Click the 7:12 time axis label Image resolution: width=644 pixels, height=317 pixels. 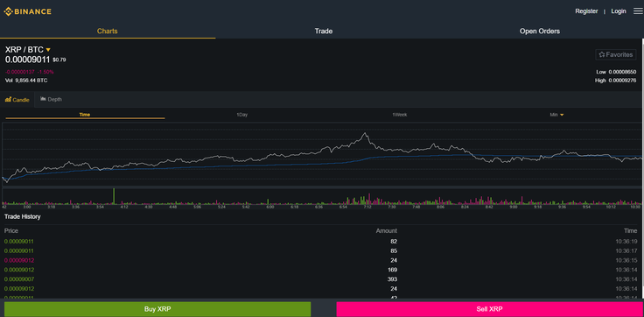[x=367, y=207]
